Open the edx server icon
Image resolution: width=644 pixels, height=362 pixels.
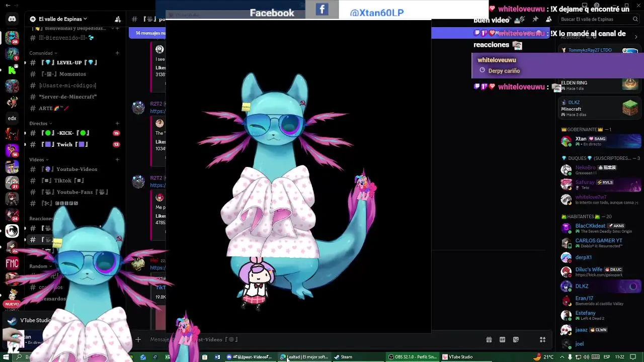click(x=12, y=118)
